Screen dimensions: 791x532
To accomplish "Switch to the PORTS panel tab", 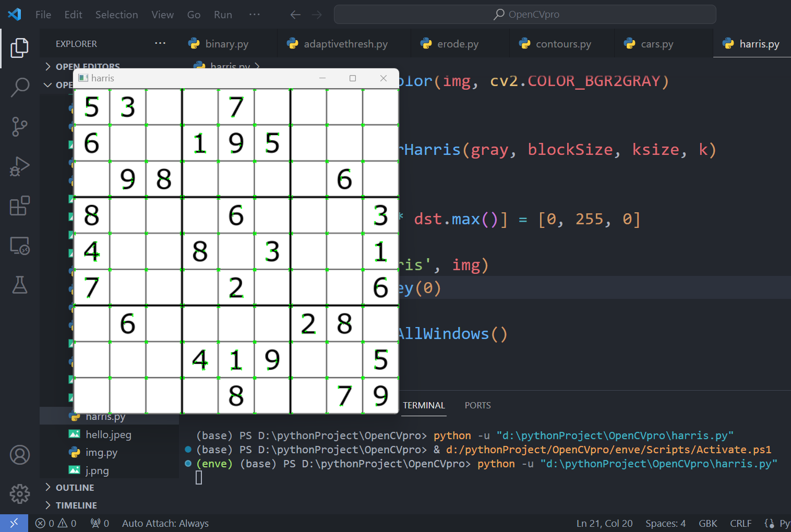I will tap(477, 405).
